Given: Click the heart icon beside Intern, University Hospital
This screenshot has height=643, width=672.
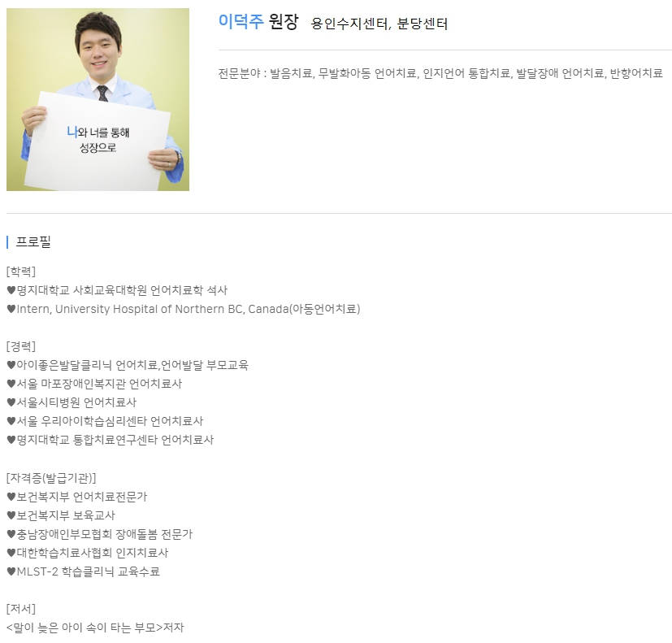Looking at the screenshot, I should pos(11,309).
